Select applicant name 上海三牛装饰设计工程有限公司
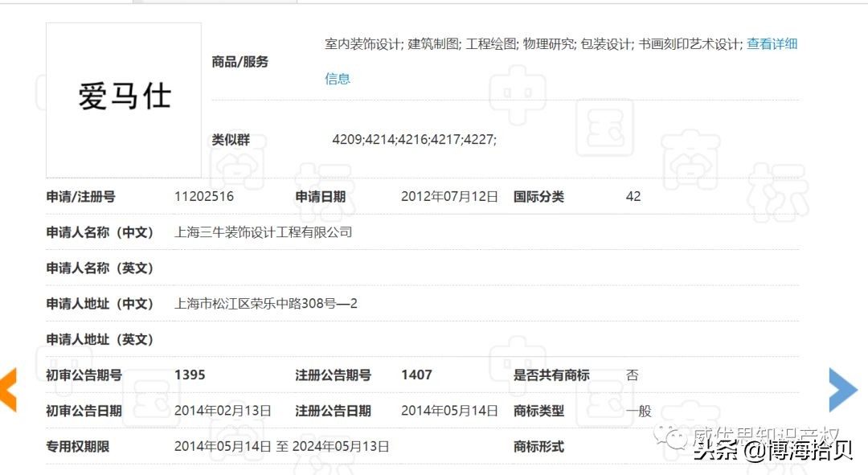 click(263, 232)
